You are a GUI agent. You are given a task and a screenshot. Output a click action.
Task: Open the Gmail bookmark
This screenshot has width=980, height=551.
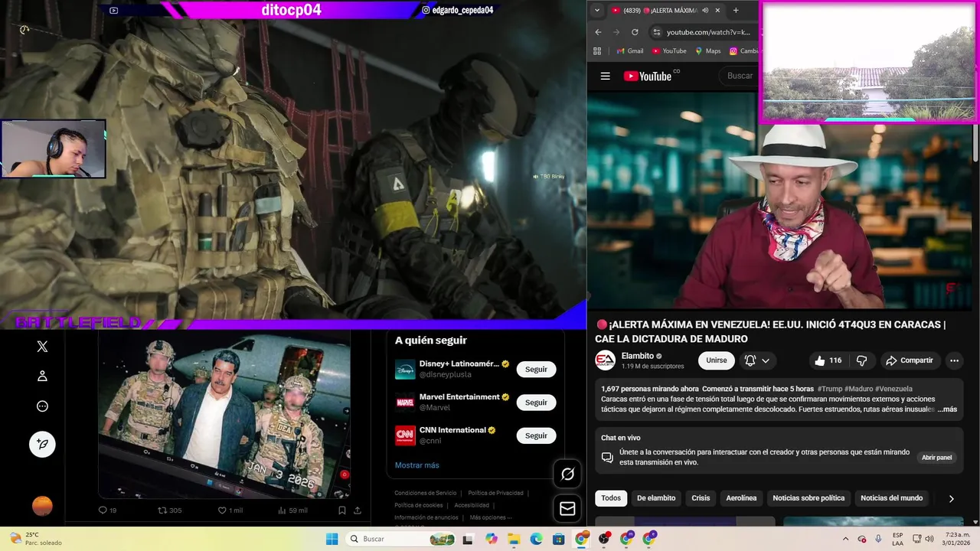pyautogui.click(x=630, y=51)
